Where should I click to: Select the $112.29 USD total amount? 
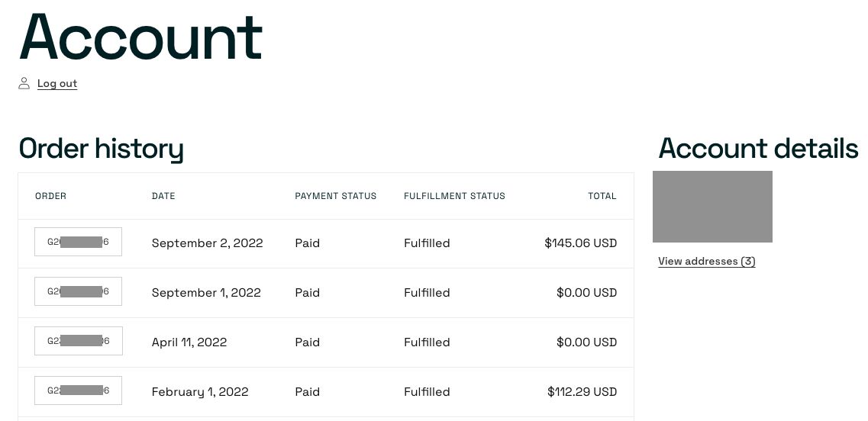point(582,392)
